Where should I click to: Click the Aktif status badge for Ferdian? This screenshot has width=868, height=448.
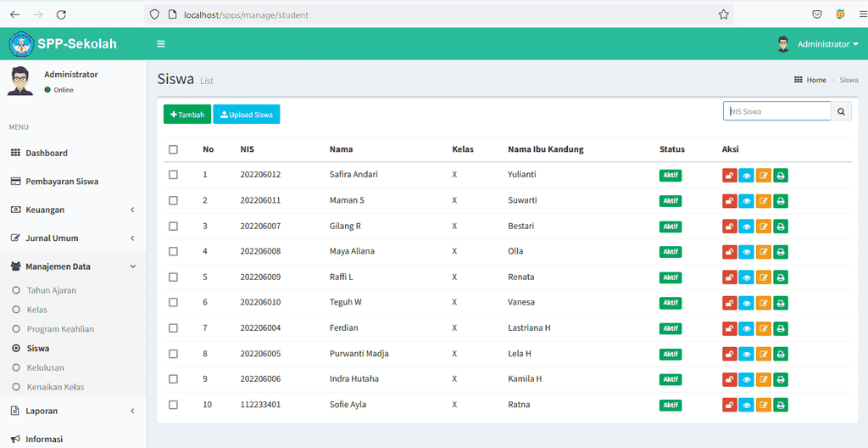pos(670,328)
